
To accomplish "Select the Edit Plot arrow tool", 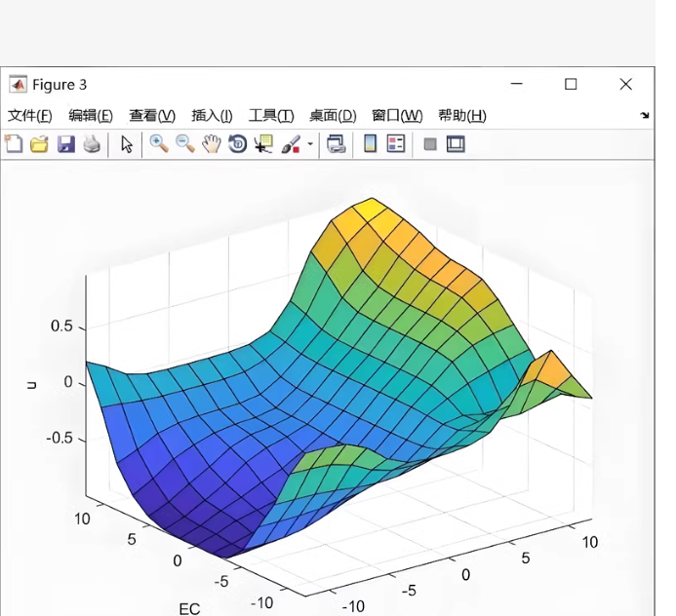I will click(x=127, y=144).
